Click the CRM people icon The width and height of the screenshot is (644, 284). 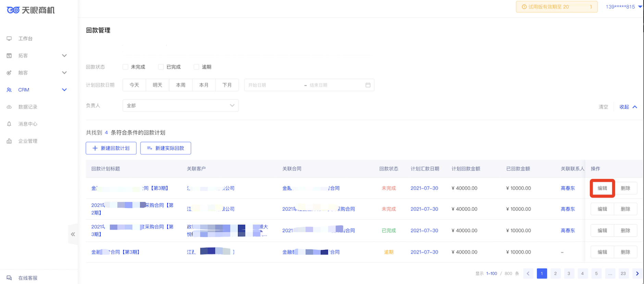pyautogui.click(x=9, y=90)
